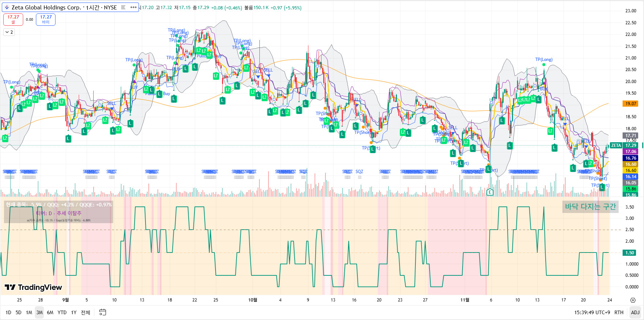Click the dark blue 16.76 price label
644x320 pixels.
point(631,158)
